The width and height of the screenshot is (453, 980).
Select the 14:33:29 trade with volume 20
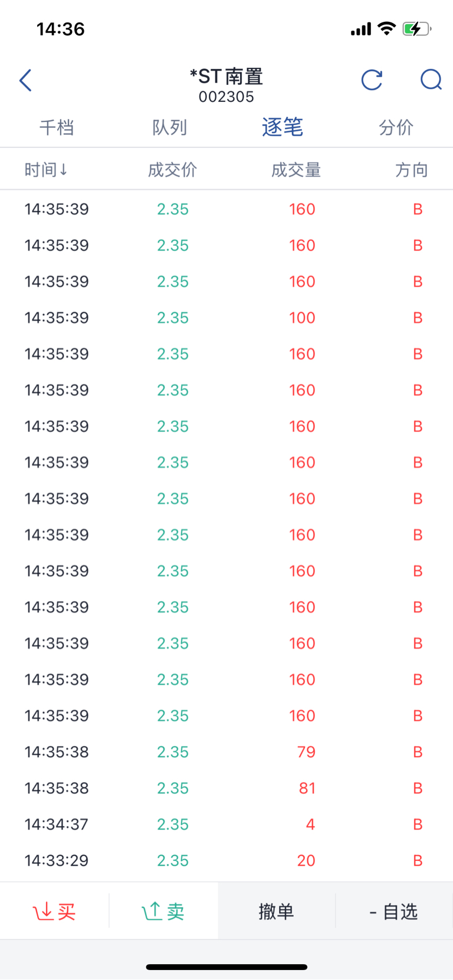(226, 860)
